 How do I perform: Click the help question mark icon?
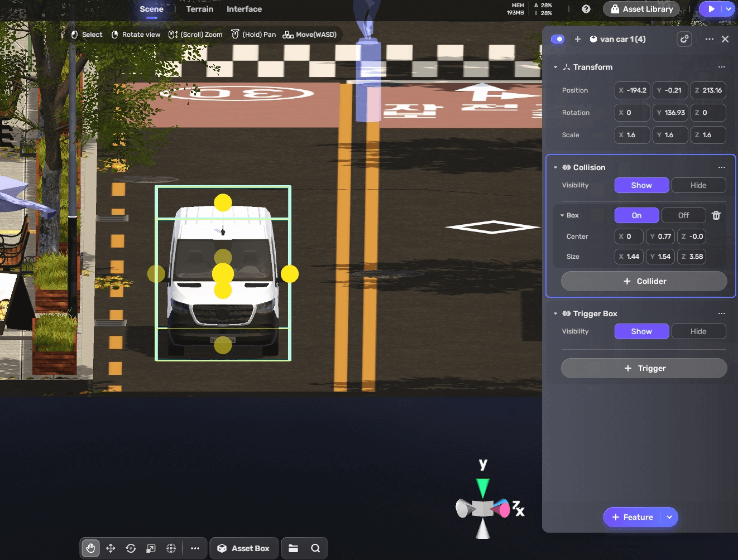(586, 9)
